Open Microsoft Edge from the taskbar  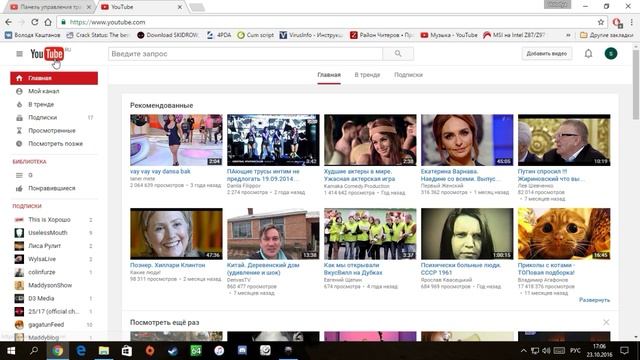[81, 351]
